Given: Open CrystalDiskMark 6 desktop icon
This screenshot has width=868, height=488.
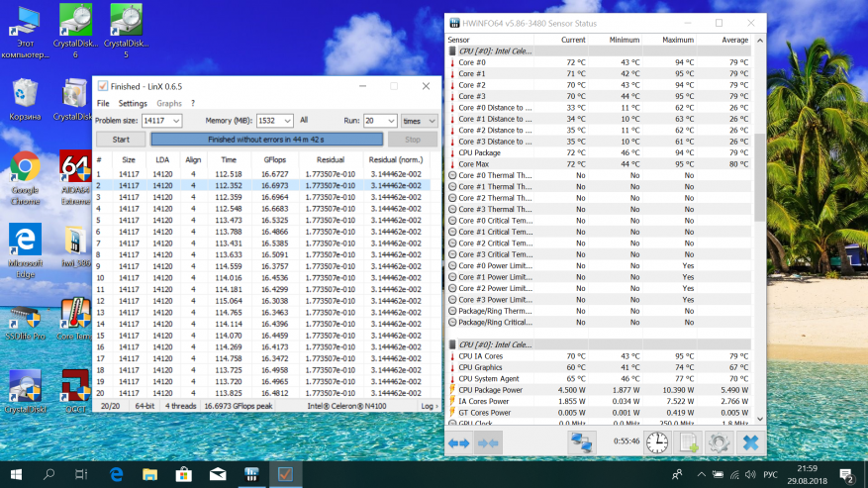Looking at the screenshot, I should click(x=75, y=31).
